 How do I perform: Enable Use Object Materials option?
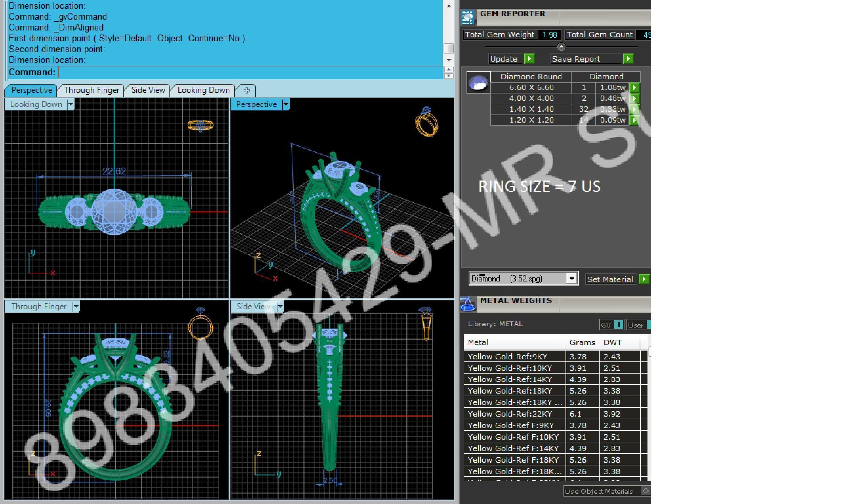point(645,491)
